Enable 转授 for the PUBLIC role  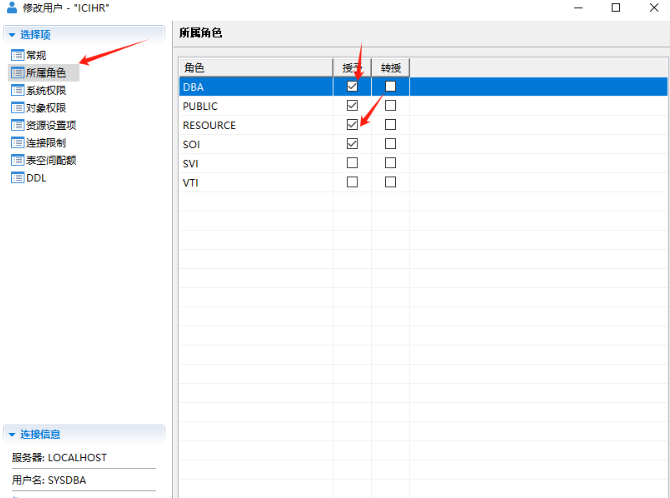pyautogui.click(x=390, y=106)
